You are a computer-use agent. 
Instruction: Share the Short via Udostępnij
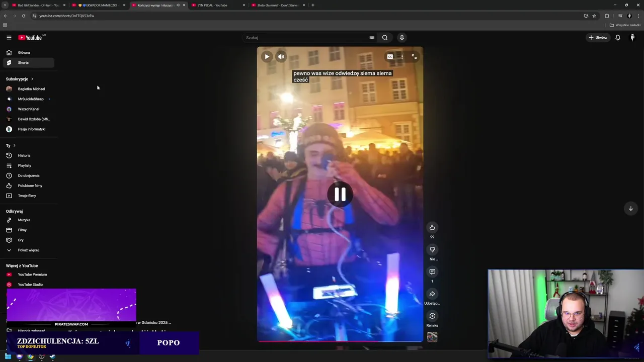(x=432, y=294)
